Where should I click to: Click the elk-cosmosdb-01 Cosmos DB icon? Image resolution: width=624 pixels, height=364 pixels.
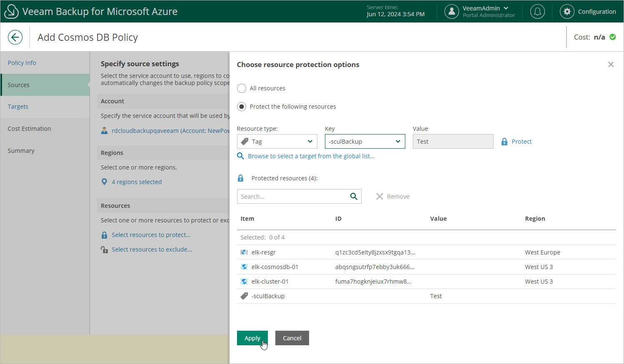point(244,267)
